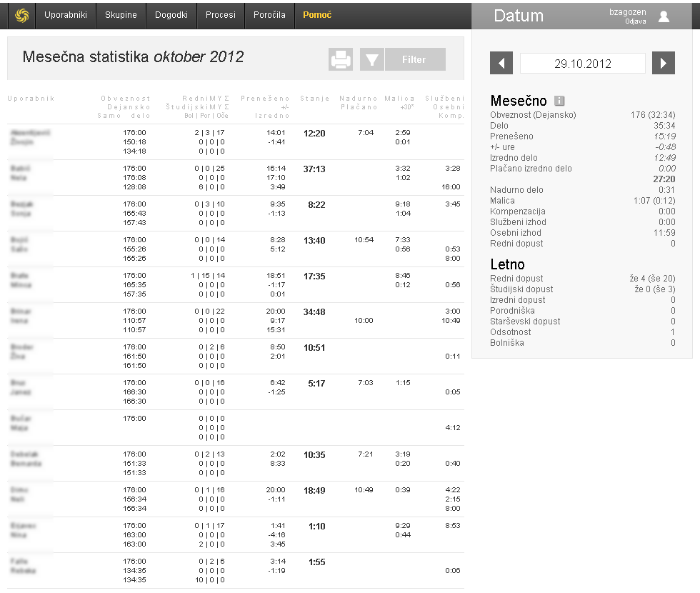The height and width of the screenshot is (593, 700).
Task: Open the Skupine menu
Action: [121, 15]
